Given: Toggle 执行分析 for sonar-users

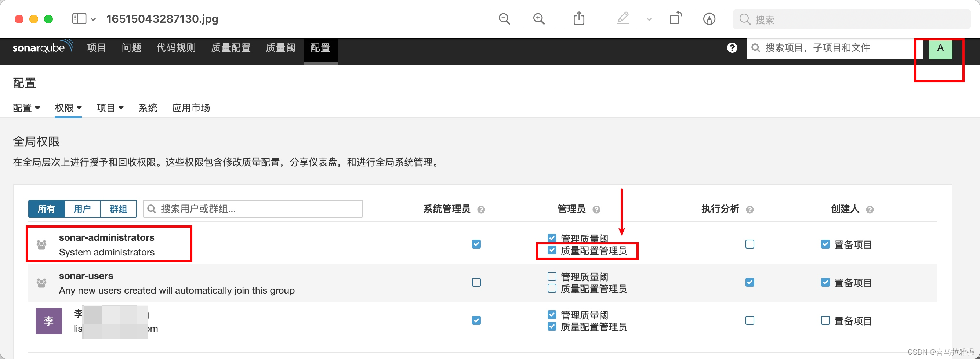Looking at the screenshot, I should coord(749,283).
